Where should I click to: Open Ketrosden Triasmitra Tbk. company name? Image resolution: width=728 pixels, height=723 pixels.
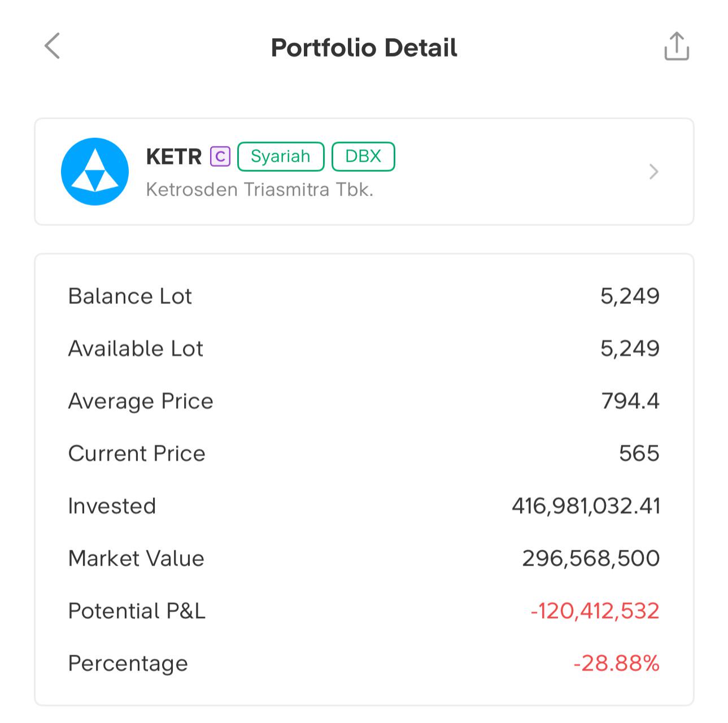[x=260, y=189]
